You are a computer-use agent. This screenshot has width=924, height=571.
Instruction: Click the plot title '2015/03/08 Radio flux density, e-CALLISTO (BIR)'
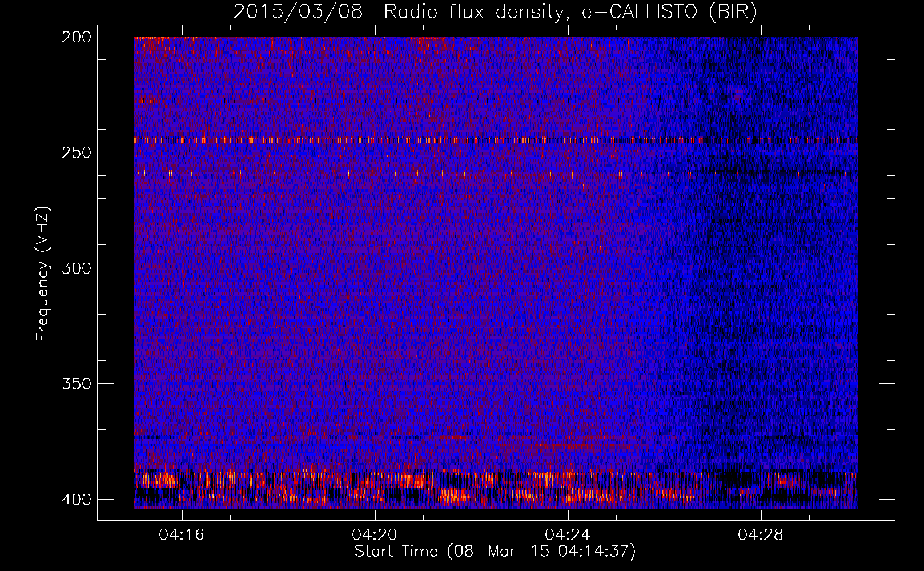click(495, 12)
